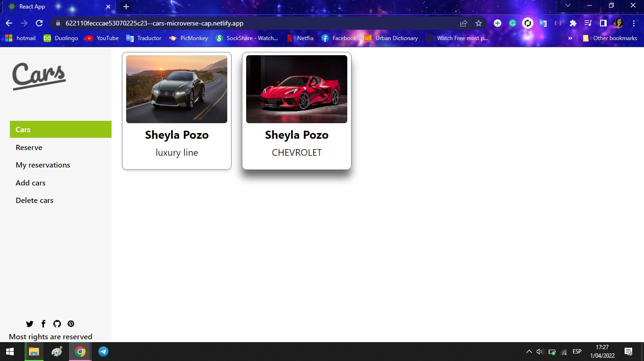Open the taskbar clock and date
Image resolution: width=644 pixels, height=361 pixels.
point(602,352)
